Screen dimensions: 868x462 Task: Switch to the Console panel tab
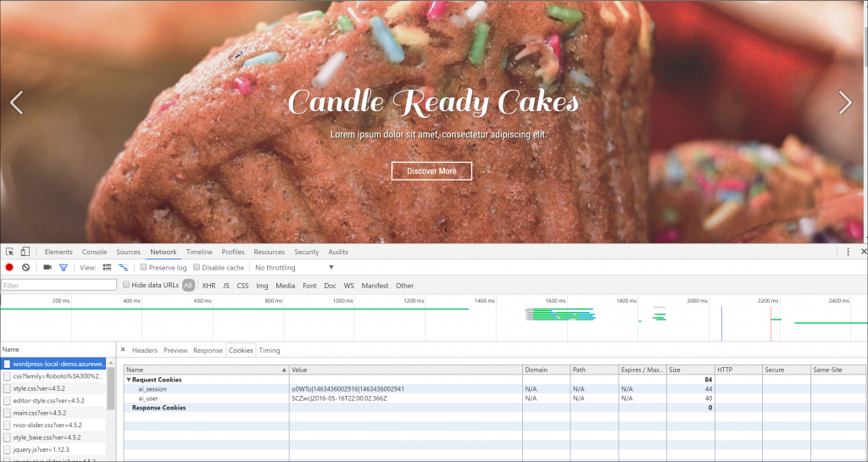tap(94, 252)
